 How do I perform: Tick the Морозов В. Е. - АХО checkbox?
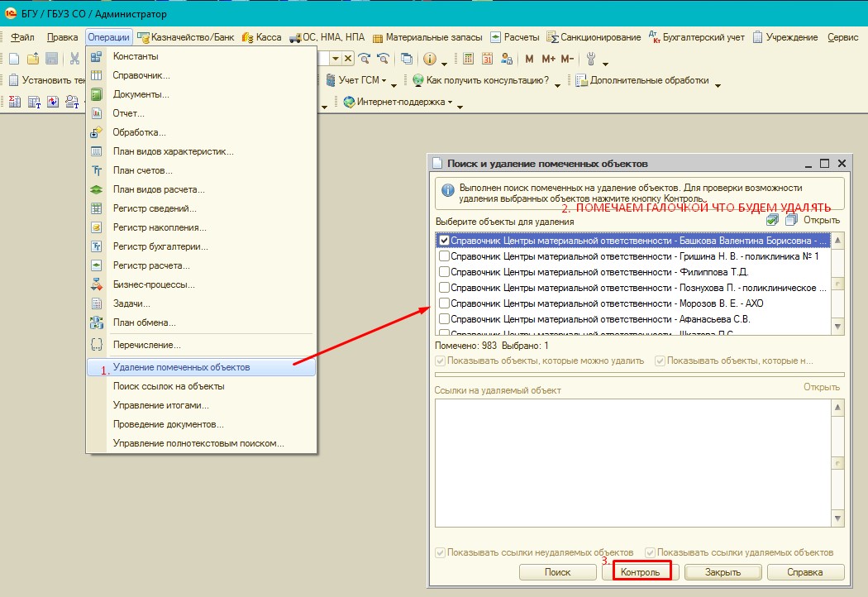tap(444, 303)
